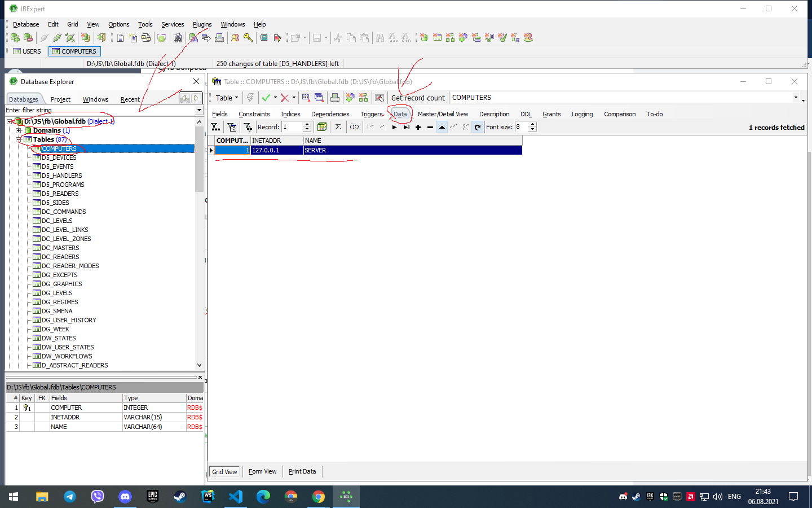Click the Unregister Database toolbar icon
Image resolution: width=812 pixels, height=508 pixels.
pyautogui.click(x=28, y=38)
